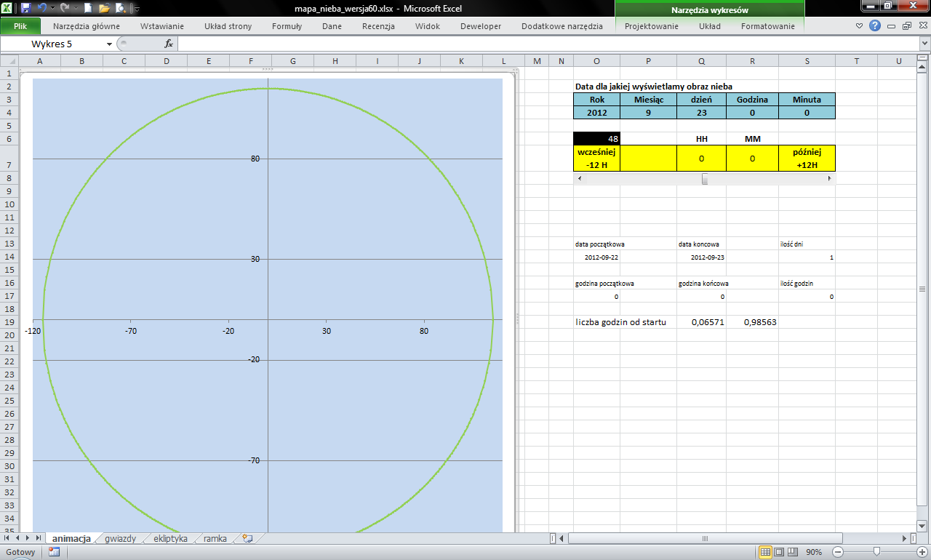Select cell with date 2012-09-22
This screenshot has width=931, height=560.
tap(596, 257)
